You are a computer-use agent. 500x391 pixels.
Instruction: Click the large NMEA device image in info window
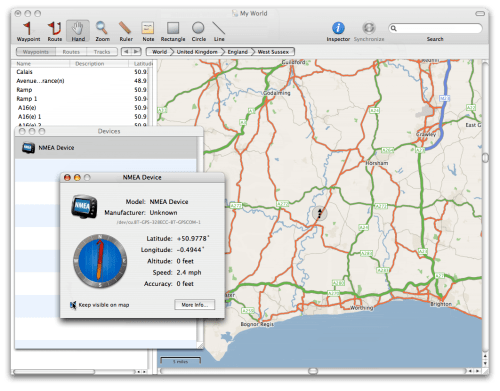[x=84, y=206]
